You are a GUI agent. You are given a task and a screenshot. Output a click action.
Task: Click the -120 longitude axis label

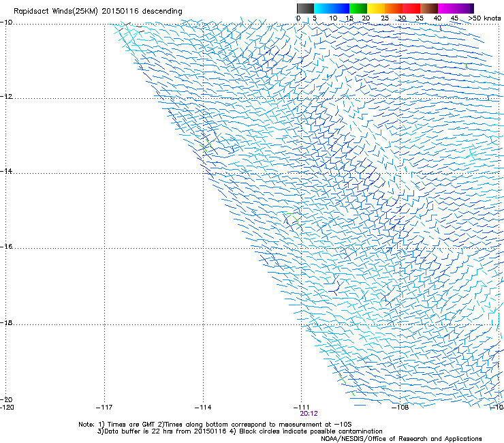(x=7, y=408)
